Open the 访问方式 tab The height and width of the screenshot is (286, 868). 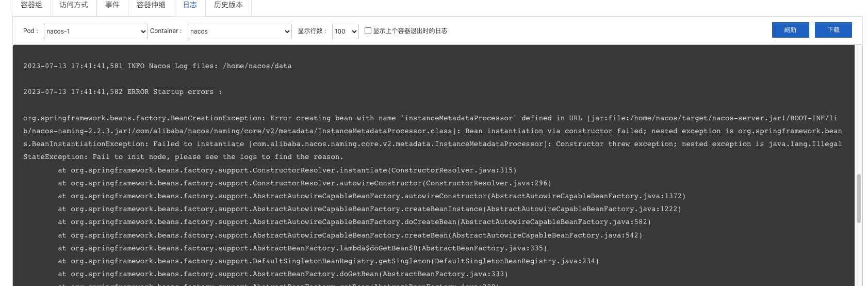tap(73, 5)
